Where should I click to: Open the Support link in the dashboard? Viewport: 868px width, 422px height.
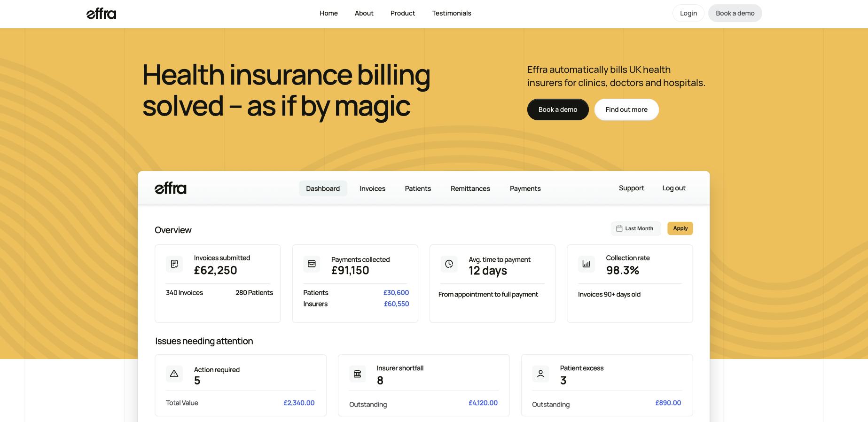[x=631, y=188]
